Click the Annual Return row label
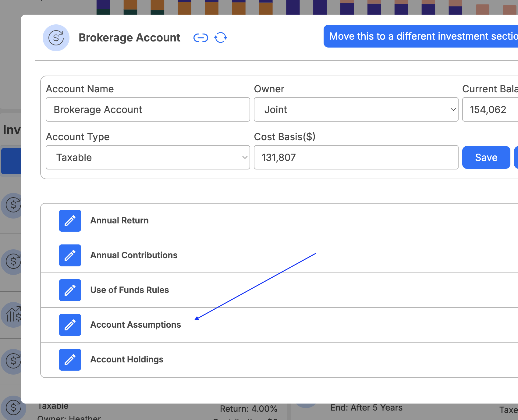This screenshot has width=518, height=420. (119, 220)
